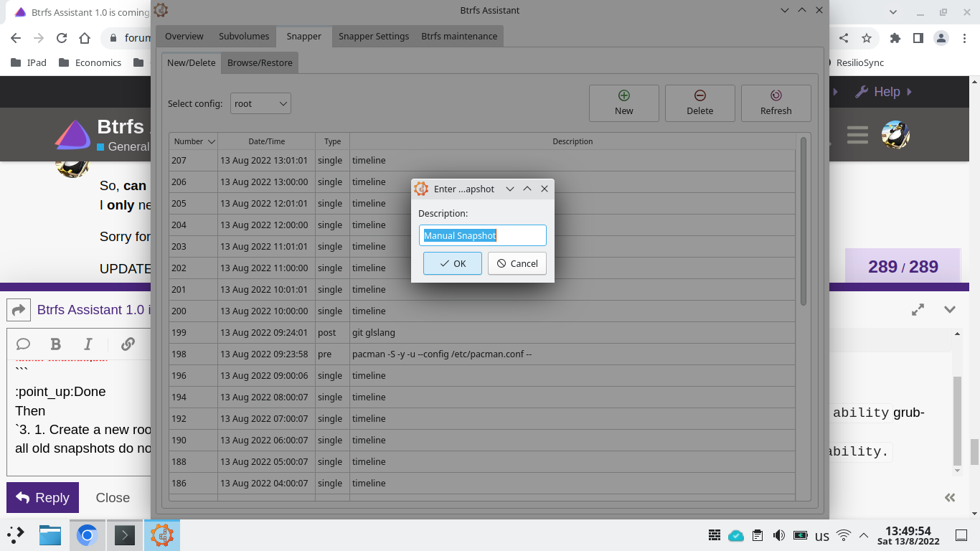
Task: Confirm snapshot description with OK button
Action: 452,263
